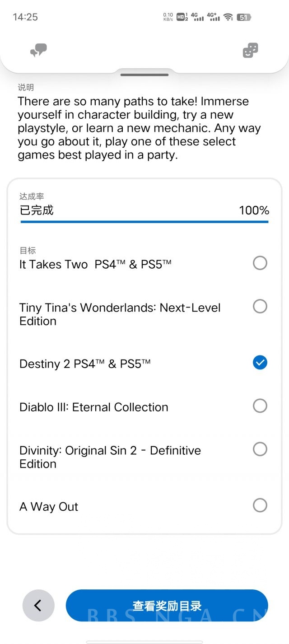The height and width of the screenshot is (644, 289).
Task: Tap the back arrow icon
Action: [38, 605]
